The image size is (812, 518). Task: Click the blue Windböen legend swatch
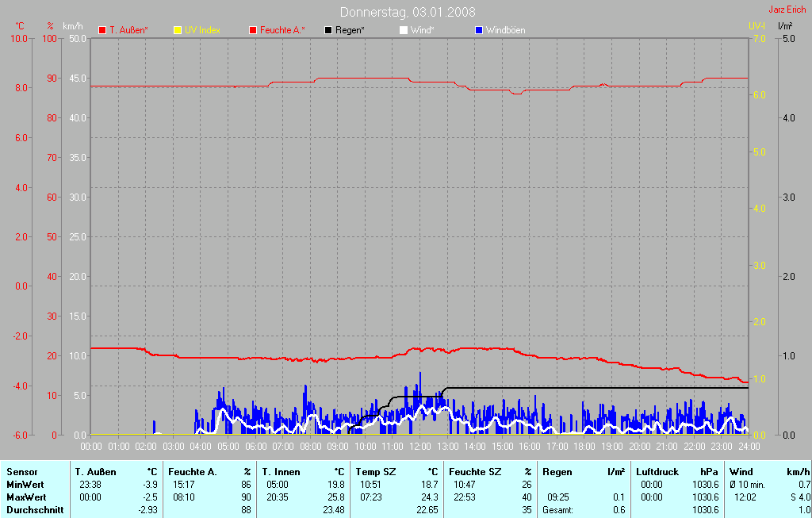[478, 30]
